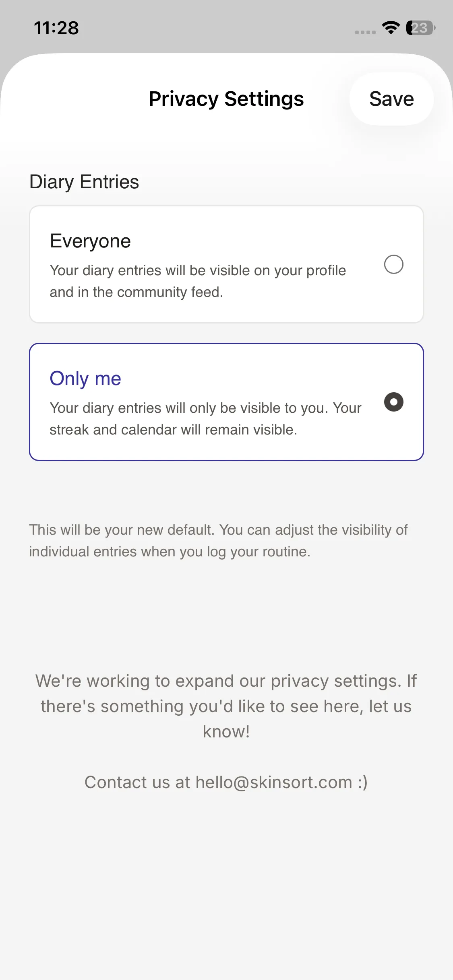Tap the Privacy Settings title
Viewport: 453px width, 980px height.
[x=226, y=99]
